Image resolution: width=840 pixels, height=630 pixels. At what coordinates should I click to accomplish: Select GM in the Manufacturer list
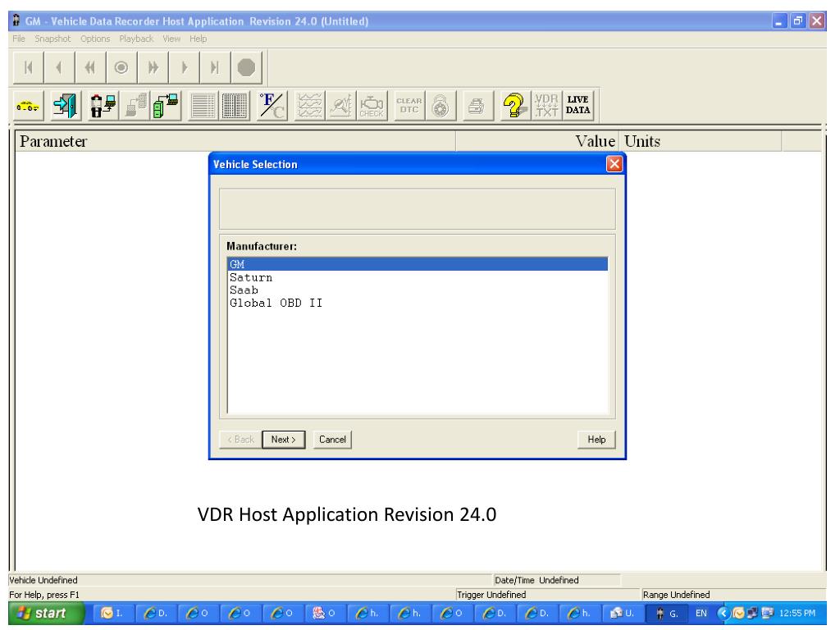[418, 264]
